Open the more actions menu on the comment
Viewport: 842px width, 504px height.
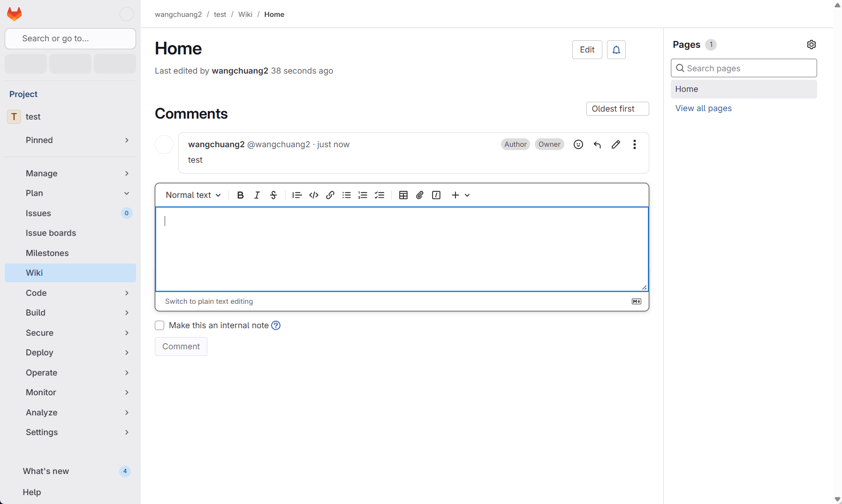pos(635,144)
